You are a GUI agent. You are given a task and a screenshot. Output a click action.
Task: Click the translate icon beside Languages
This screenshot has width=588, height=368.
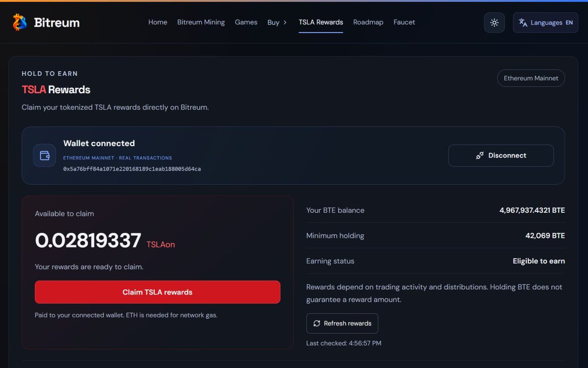(x=523, y=23)
